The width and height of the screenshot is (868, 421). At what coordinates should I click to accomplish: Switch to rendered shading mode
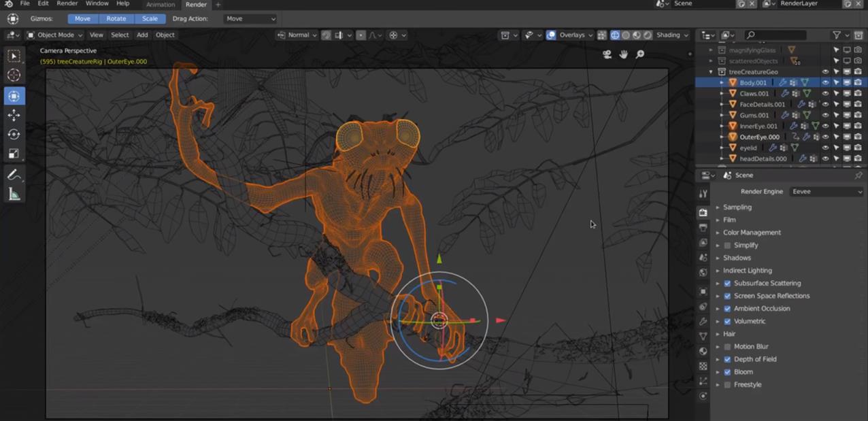[648, 35]
